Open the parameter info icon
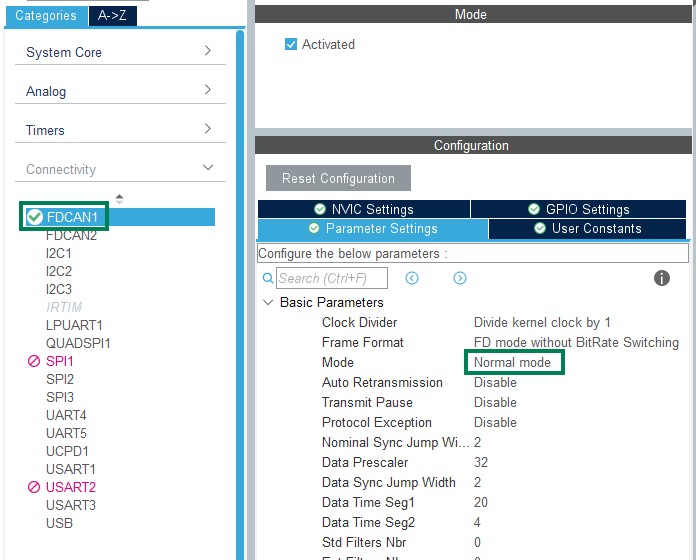696x560 pixels. pos(661,278)
